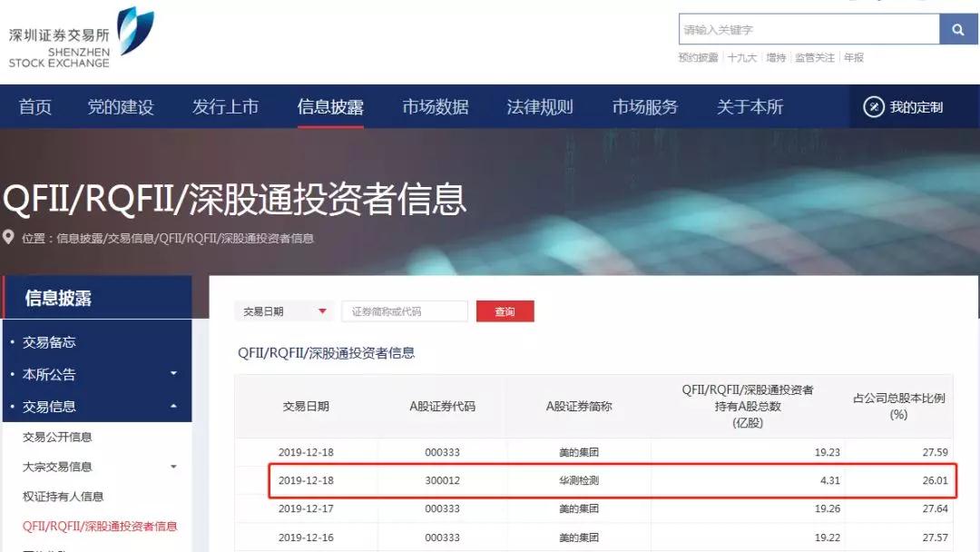Click the 我的定制 compass icon

[x=873, y=107]
